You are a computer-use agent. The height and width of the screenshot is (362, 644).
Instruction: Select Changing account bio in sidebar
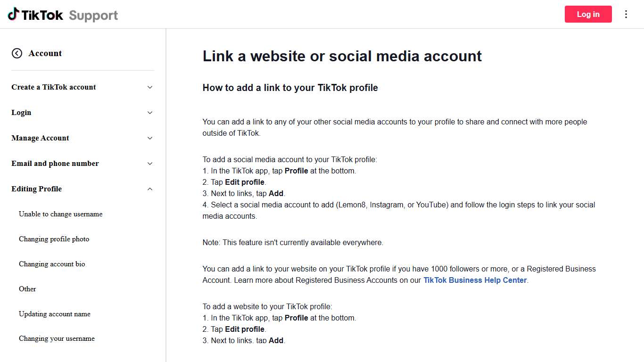[52, 264]
